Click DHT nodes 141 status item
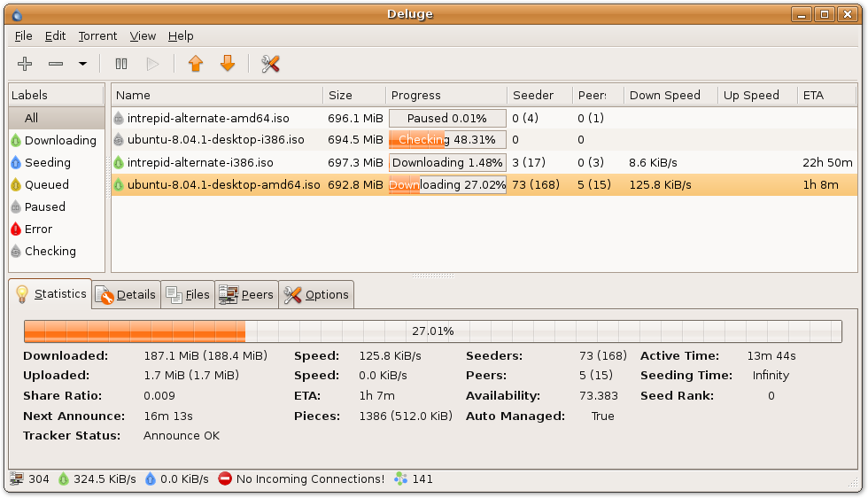Screen dimensions: 868x498 click(414, 479)
